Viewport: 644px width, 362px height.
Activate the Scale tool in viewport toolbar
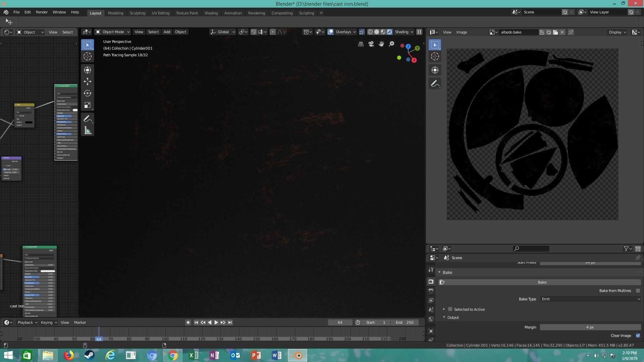(x=88, y=105)
